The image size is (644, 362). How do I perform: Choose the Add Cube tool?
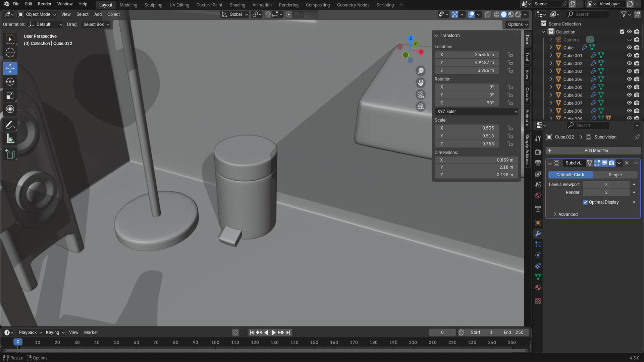10,154
